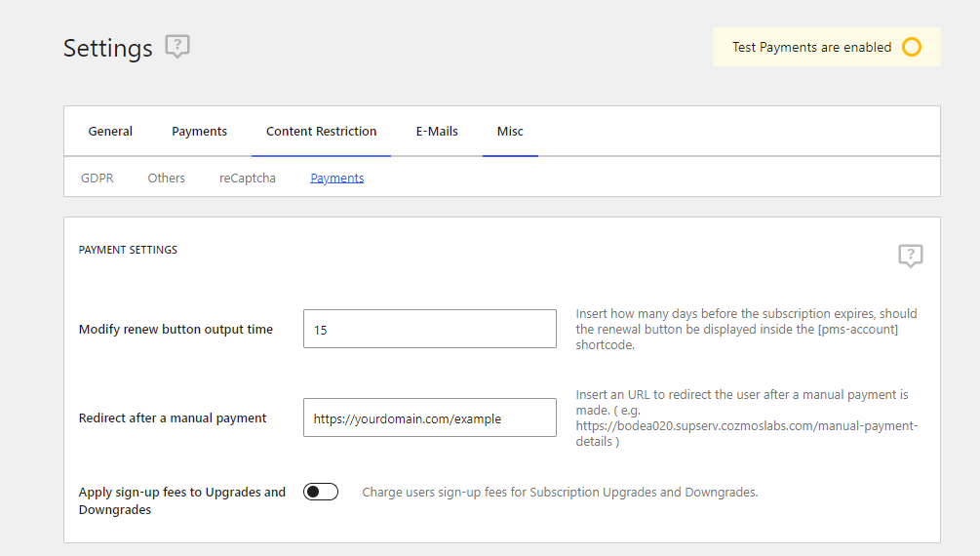Enable sign-up fees for Upgrades and Downgrades
Viewport: 980px width, 556px height.
pyautogui.click(x=321, y=492)
